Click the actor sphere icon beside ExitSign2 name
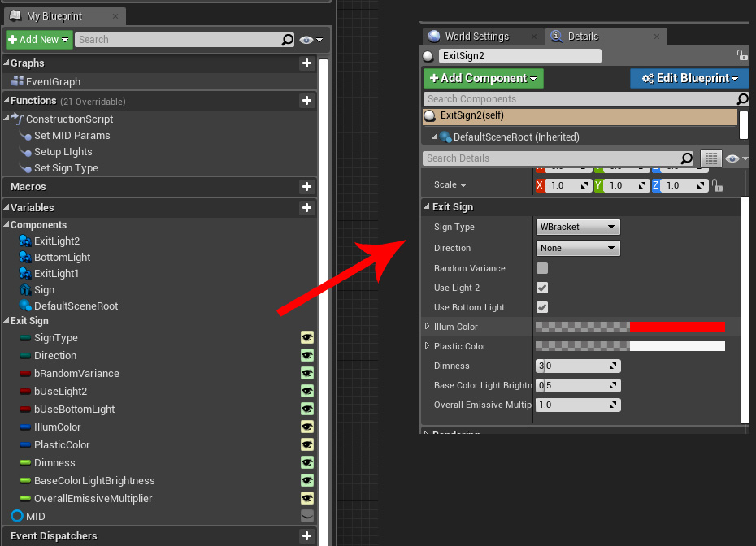 click(428, 56)
